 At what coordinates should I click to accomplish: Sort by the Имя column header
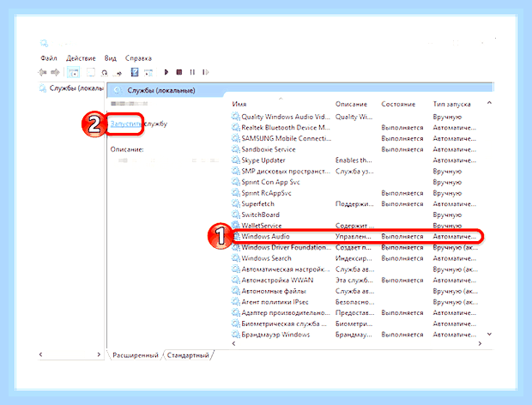[x=239, y=104]
